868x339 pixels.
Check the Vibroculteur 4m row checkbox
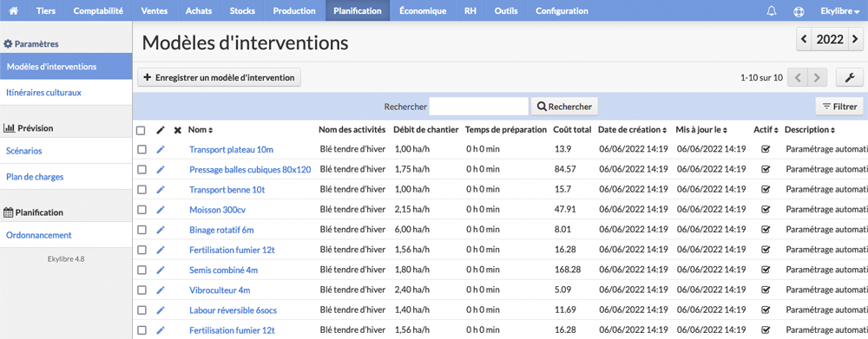pyautogui.click(x=141, y=290)
